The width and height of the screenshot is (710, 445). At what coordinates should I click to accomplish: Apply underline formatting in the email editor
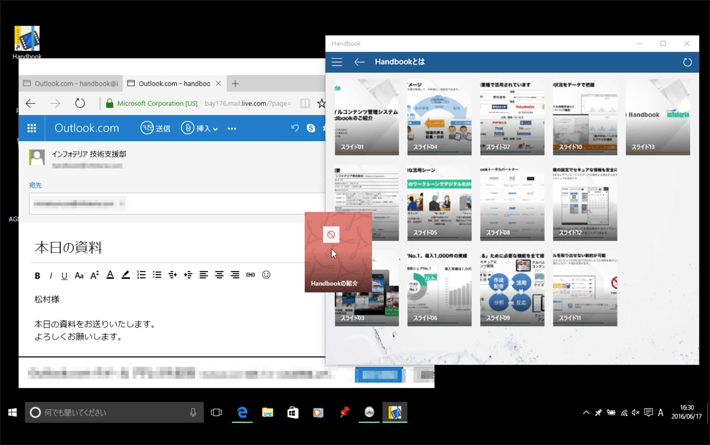coord(64,275)
